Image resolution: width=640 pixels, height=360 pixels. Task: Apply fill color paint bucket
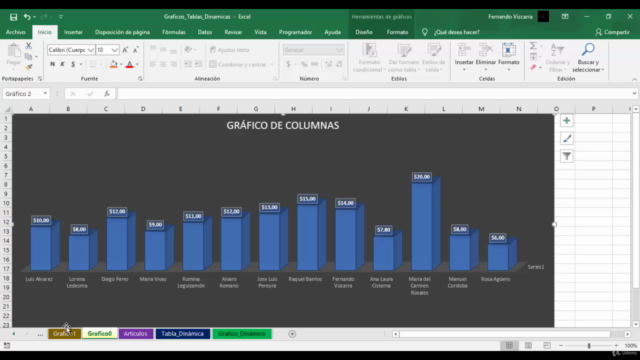coord(113,64)
